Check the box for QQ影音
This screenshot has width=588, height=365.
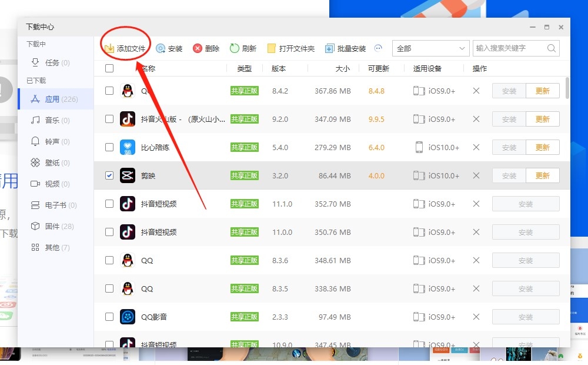coord(109,317)
